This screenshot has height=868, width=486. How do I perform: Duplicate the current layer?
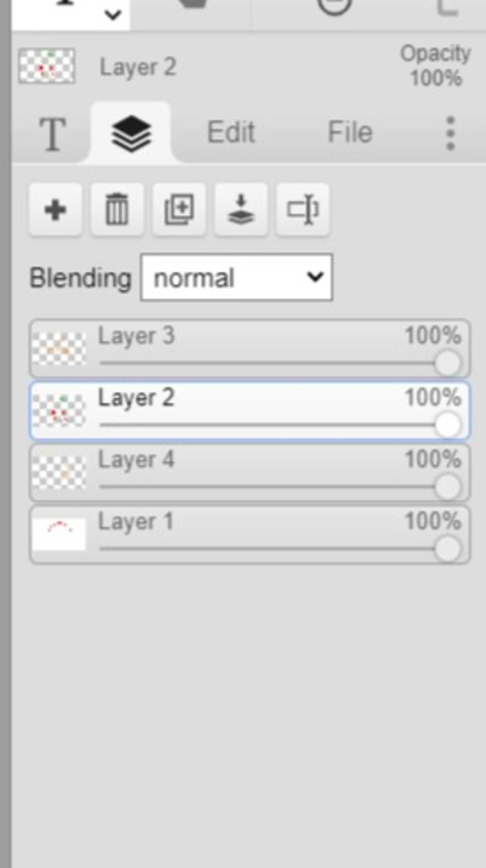click(179, 209)
